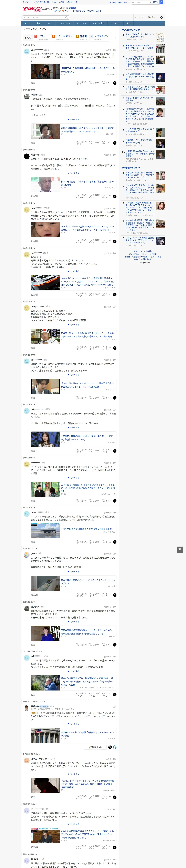Open the エキスパート navigation tab
Image resolution: width=186 pixels, height=868 pixels.
[64, 24]
